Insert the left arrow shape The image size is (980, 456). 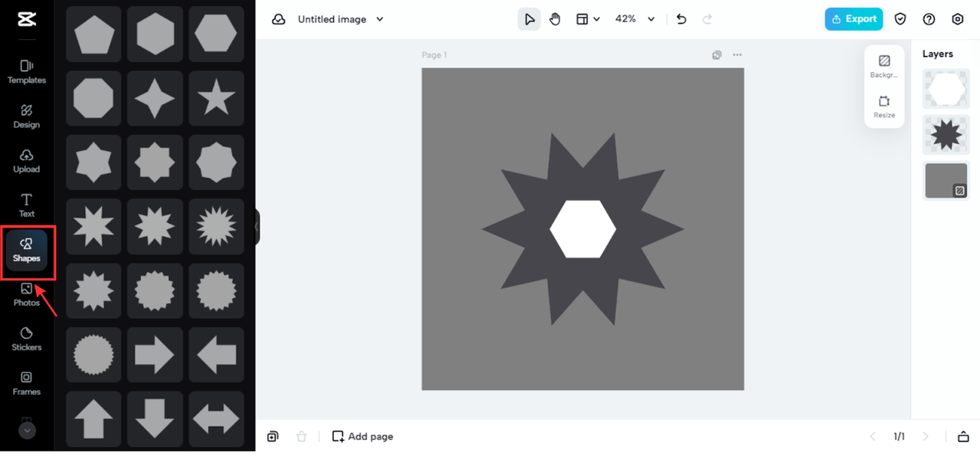point(216,356)
